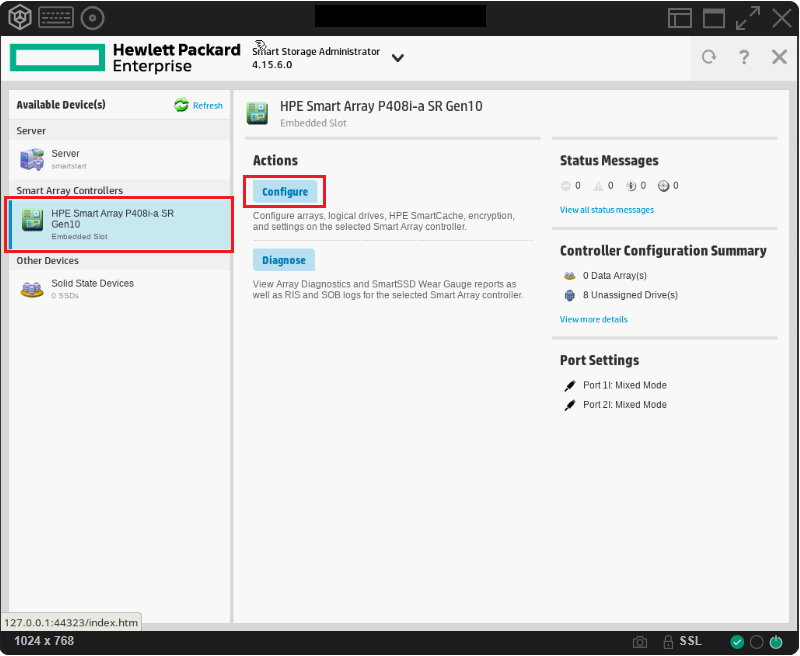Open the virtual media disc icon
This screenshot has width=800, height=656.
click(x=92, y=18)
